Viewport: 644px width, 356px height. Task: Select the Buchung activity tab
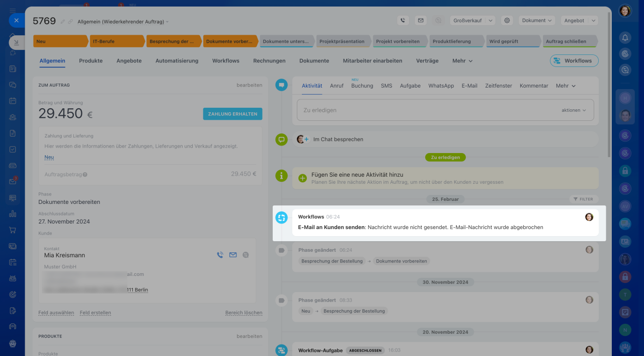362,86
